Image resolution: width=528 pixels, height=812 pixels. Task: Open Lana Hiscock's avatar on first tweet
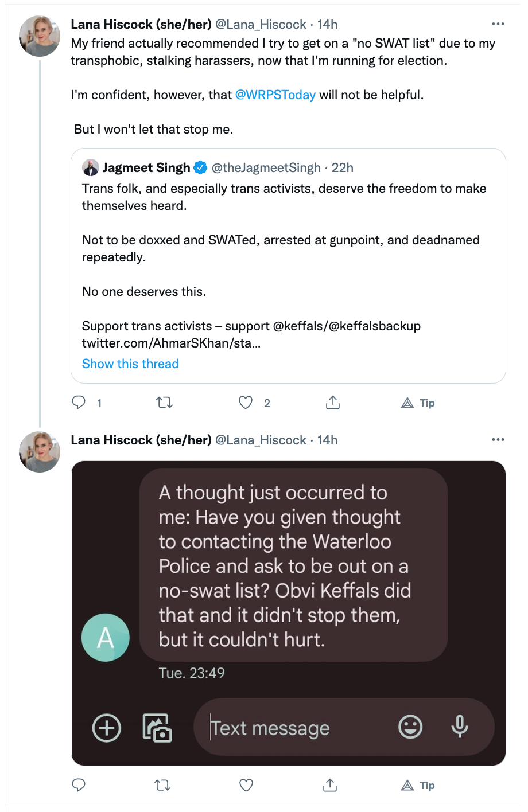(x=40, y=36)
